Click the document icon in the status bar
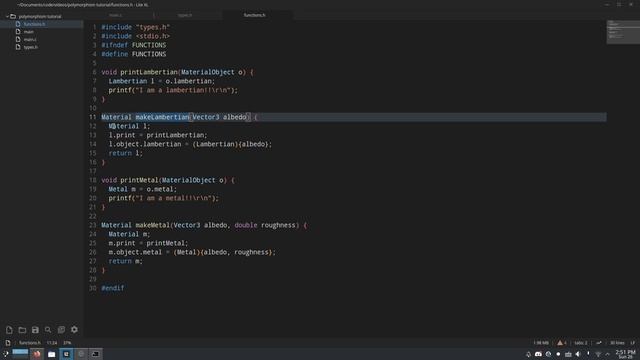 pos(8,343)
